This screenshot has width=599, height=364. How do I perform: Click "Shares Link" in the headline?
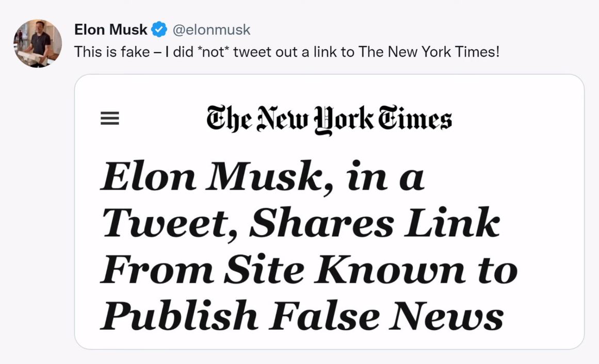[x=375, y=223]
